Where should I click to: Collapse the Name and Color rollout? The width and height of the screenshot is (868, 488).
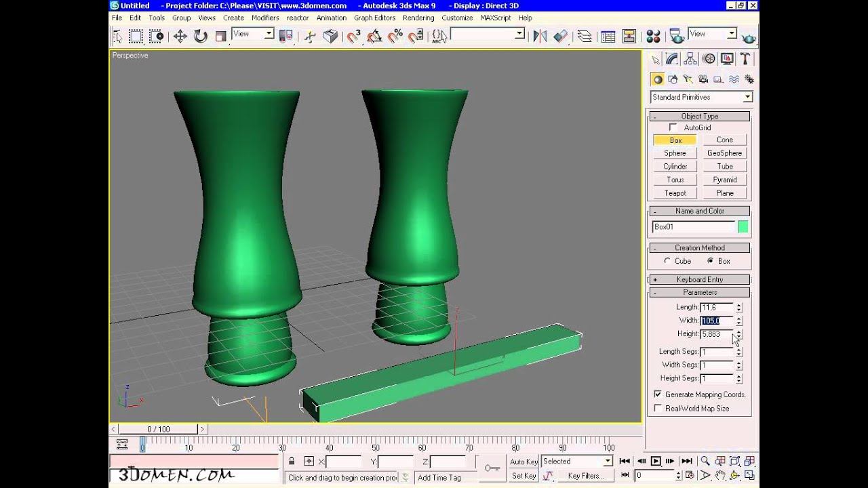(x=700, y=211)
